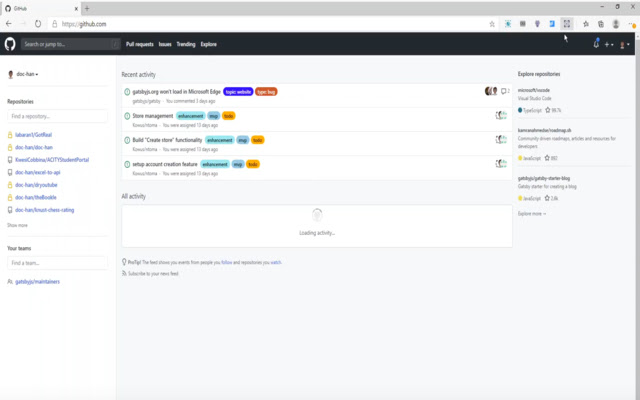Image resolution: width=640 pixels, height=400 pixels.
Task: Expand repositories list with Show more
Action: pos(17,225)
